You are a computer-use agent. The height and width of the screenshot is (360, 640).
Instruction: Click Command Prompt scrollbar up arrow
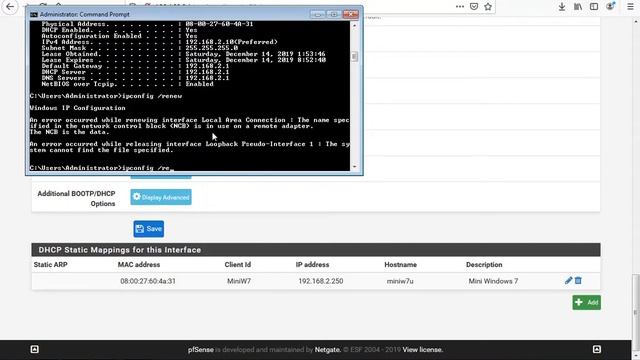tap(354, 25)
